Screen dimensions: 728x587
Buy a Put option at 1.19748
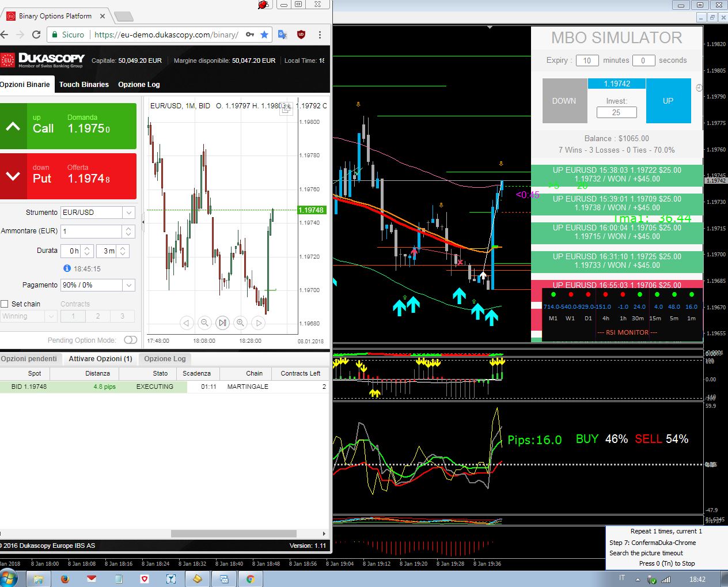68,176
